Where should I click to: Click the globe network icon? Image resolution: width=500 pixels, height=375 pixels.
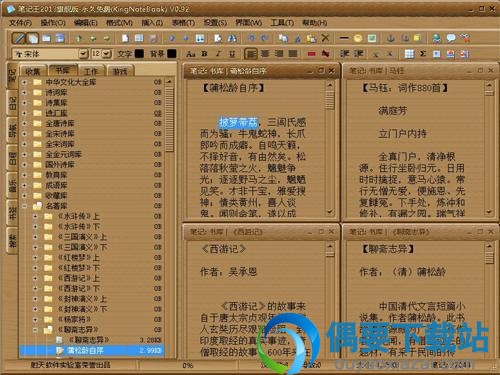click(x=436, y=38)
